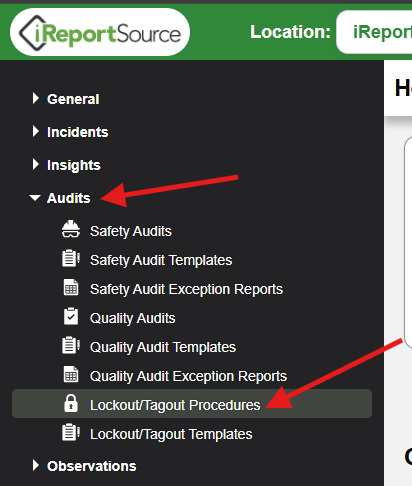Screen dimensions: 412x486
Task: Collapse the Audits section arrow
Action: 35,198
